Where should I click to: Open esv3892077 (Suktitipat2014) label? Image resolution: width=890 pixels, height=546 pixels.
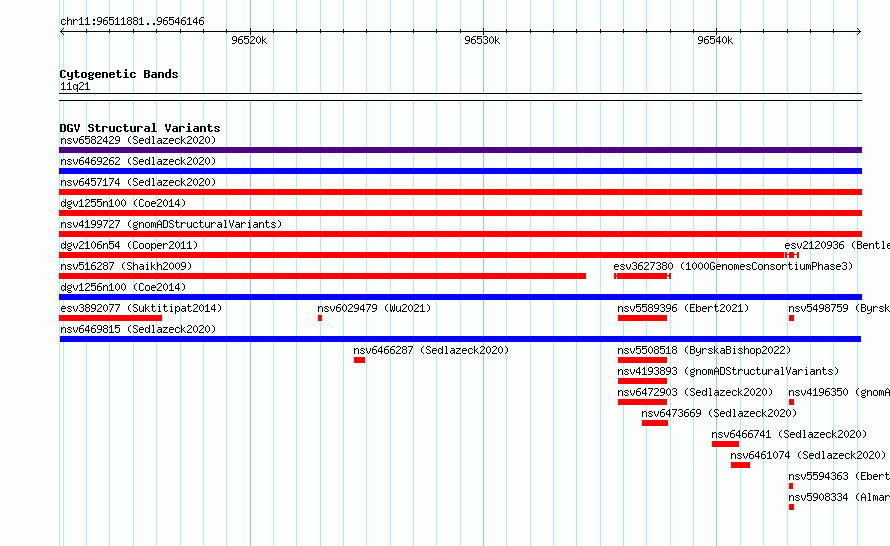(141, 308)
